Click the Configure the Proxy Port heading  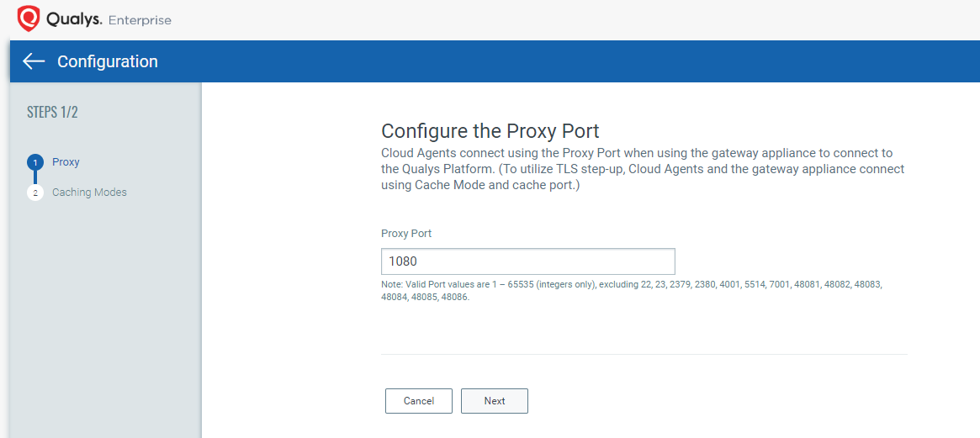[x=490, y=131]
